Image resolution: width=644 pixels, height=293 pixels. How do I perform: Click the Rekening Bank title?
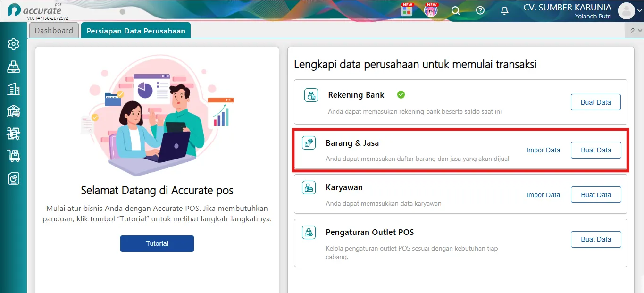(x=356, y=95)
